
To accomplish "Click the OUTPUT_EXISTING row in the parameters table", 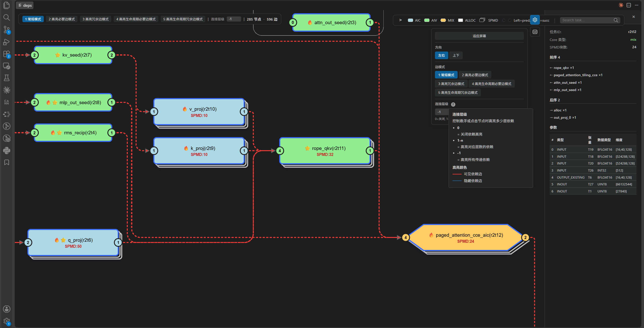I will [x=593, y=177].
